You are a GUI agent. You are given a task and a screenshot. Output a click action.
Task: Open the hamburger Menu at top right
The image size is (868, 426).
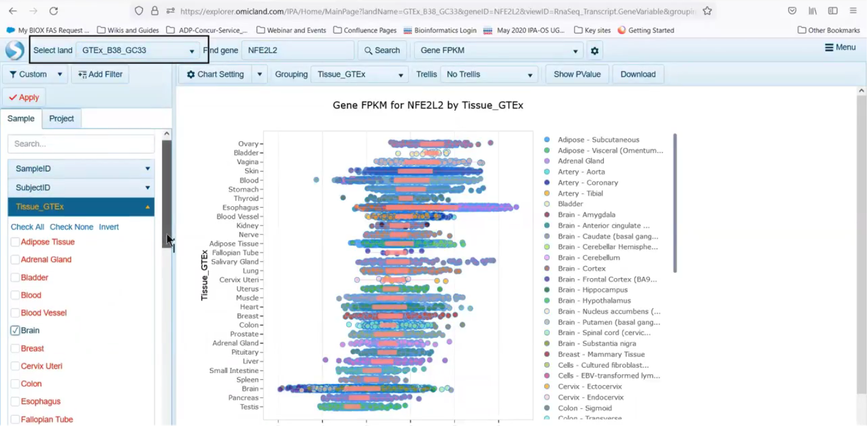(x=840, y=47)
